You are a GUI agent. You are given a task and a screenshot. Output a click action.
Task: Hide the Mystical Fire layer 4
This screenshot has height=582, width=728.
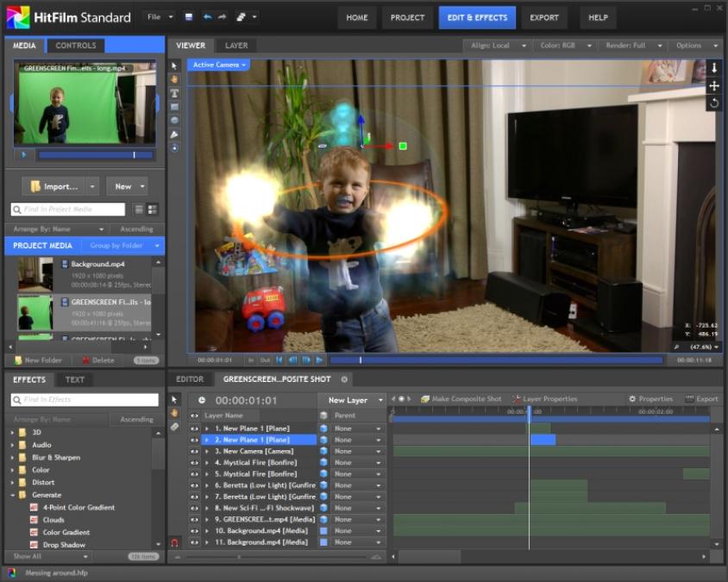click(194, 462)
